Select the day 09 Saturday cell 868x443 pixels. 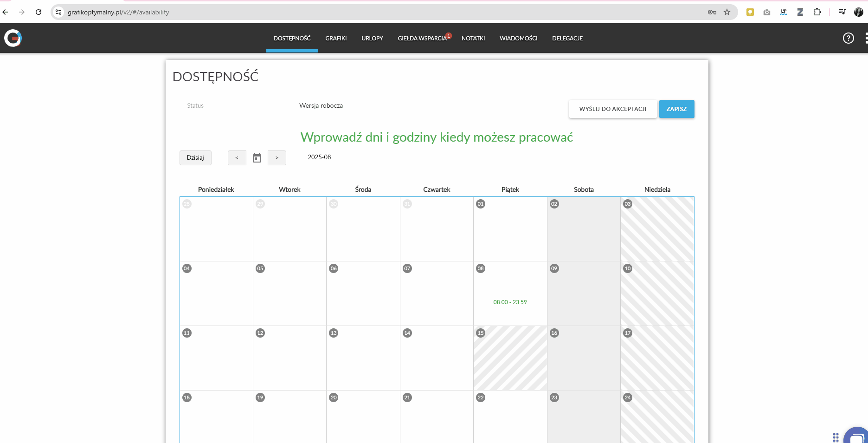click(x=584, y=293)
